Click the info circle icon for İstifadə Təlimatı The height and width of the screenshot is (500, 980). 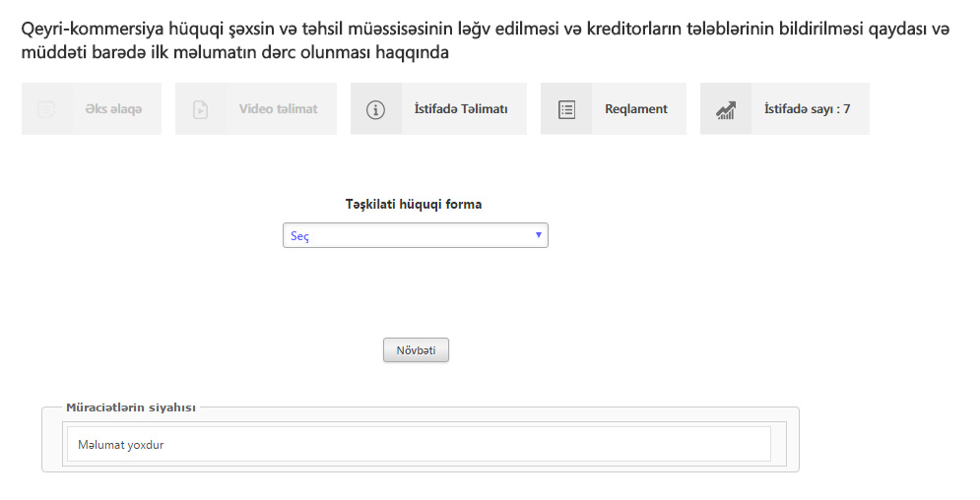[375, 110]
